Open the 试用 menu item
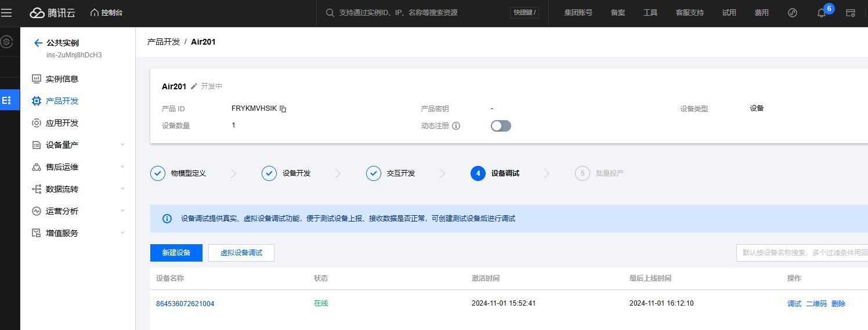Screen dimensions: 868x330 [729, 13]
